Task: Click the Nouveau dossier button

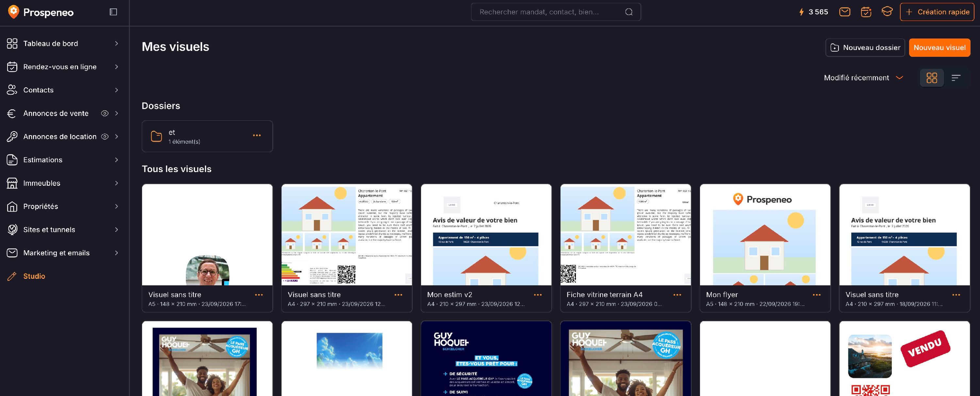Action: 865,48
